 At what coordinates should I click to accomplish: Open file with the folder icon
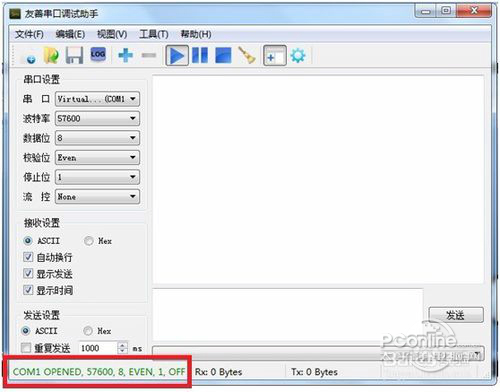click(x=52, y=56)
